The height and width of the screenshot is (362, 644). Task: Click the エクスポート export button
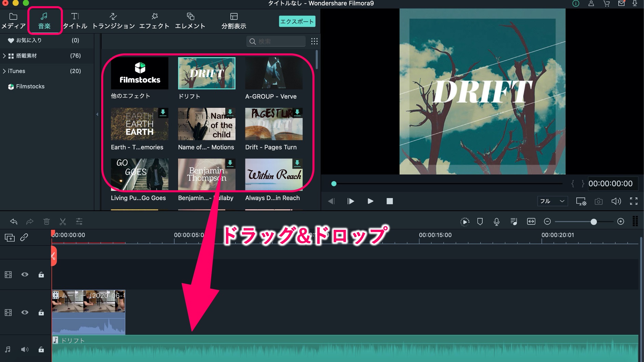[x=297, y=21]
